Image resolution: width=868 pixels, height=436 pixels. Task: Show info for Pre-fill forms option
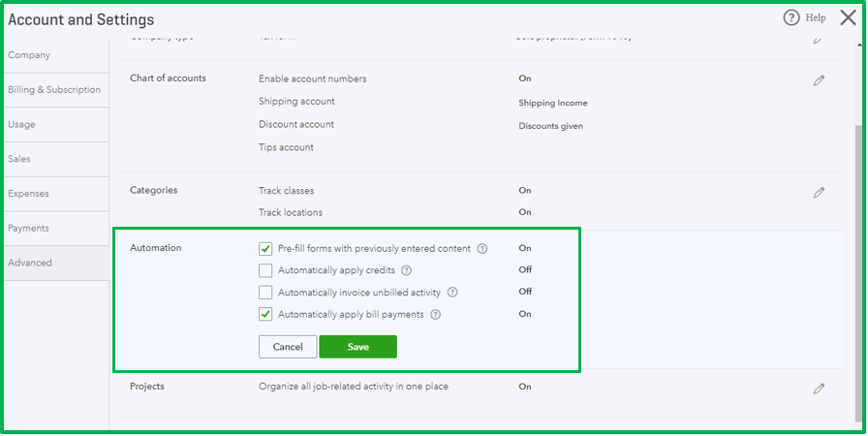tap(482, 248)
